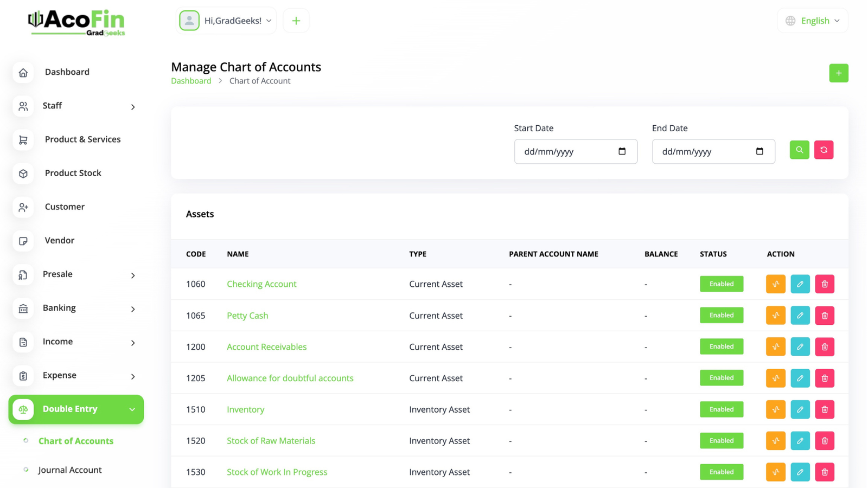Toggle Enabled status badge for account 1205

coord(721,378)
